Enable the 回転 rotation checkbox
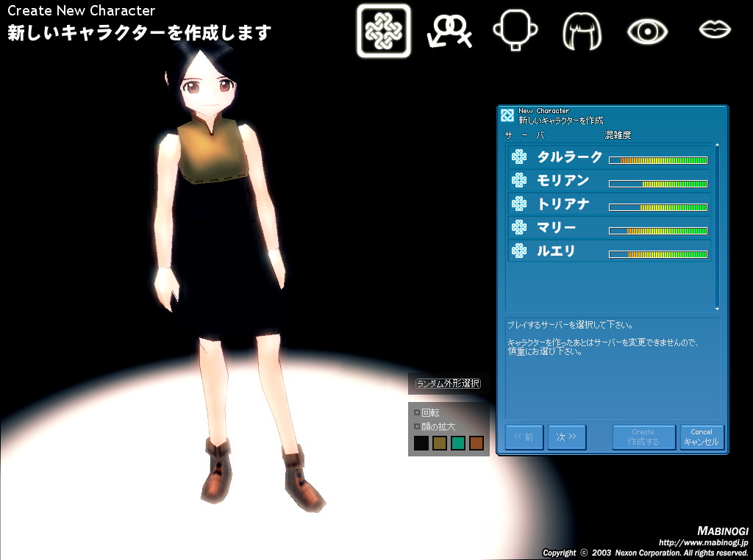753x560 pixels. (417, 412)
